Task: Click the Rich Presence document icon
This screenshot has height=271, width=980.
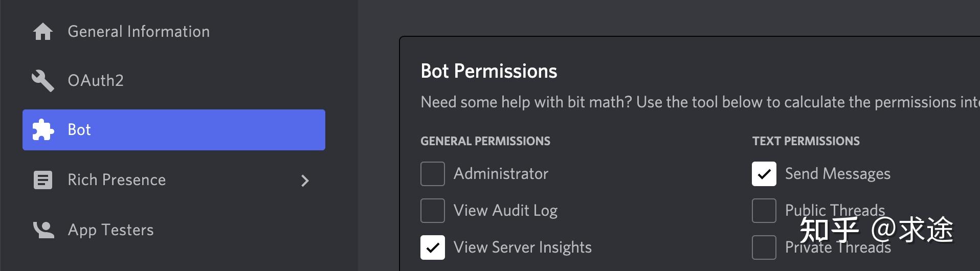Action: coord(43,180)
